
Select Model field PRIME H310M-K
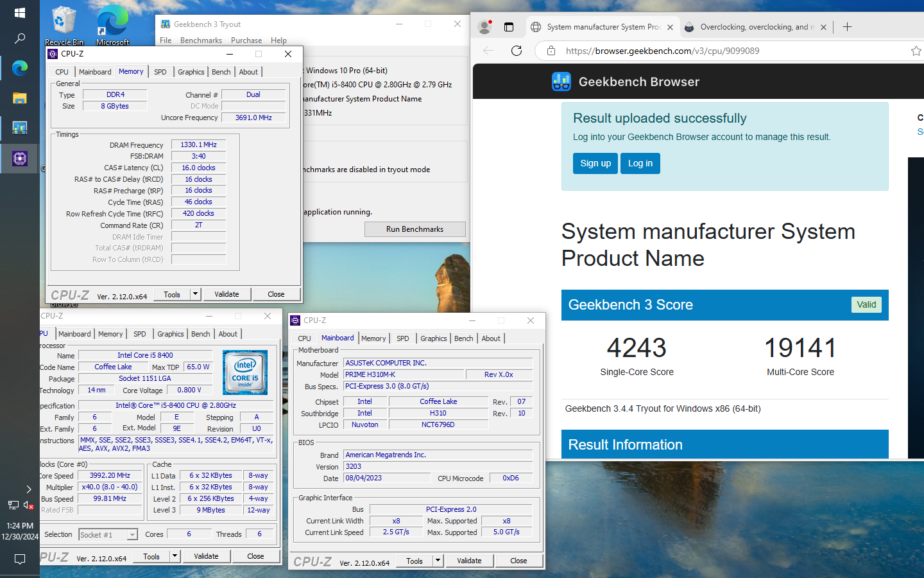[403, 374]
